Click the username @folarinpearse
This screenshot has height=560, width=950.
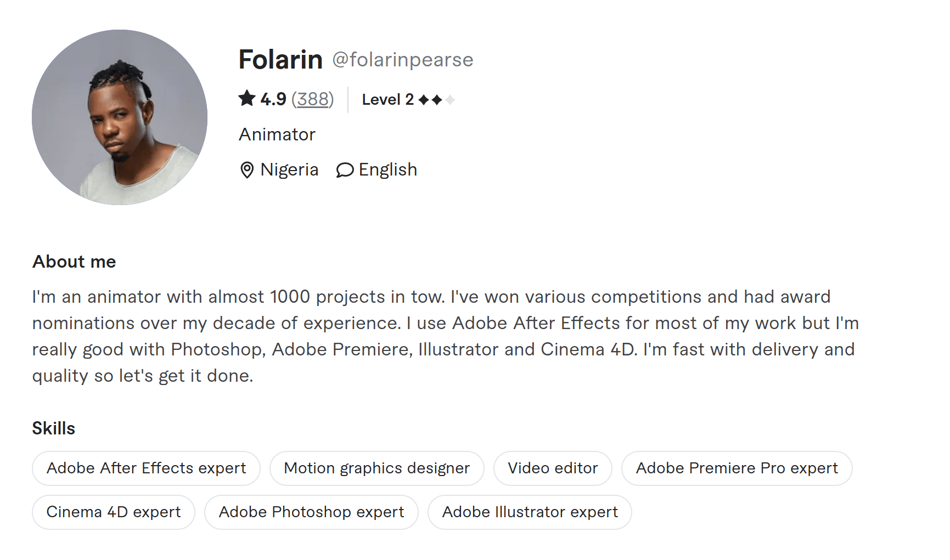(x=403, y=59)
